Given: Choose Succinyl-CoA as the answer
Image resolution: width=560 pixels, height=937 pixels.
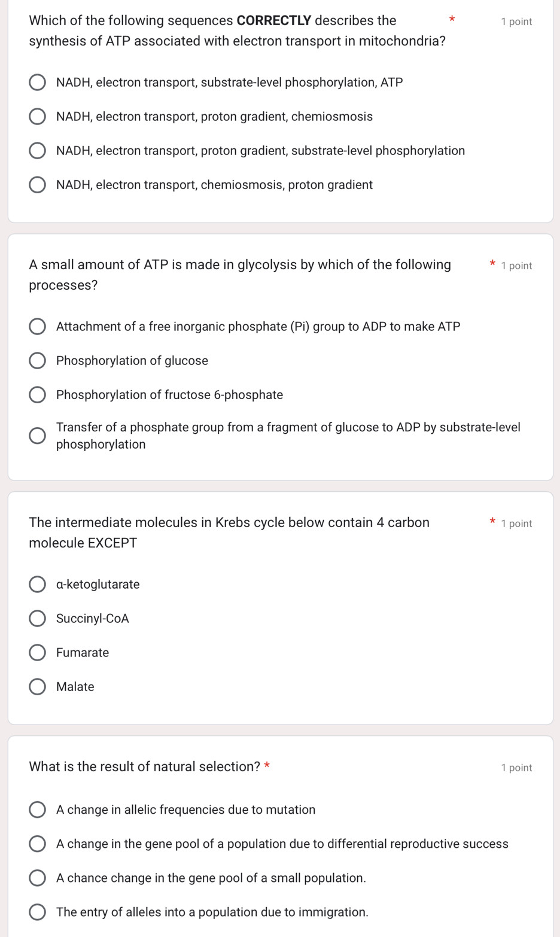Looking at the screenshot, I should tap(37, 617).
